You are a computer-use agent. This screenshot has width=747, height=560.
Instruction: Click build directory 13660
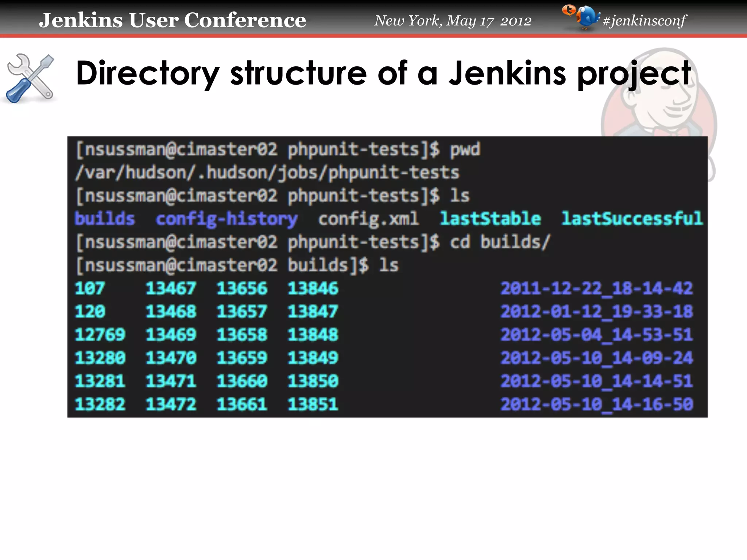242,381
